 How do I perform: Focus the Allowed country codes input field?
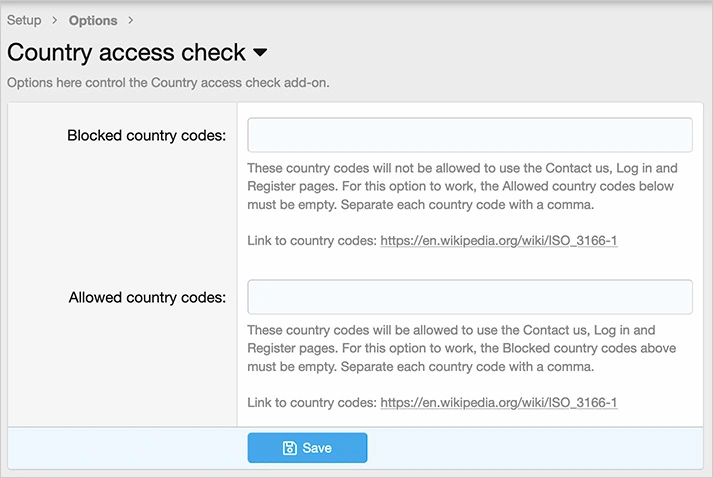click(x=470, y=297)
